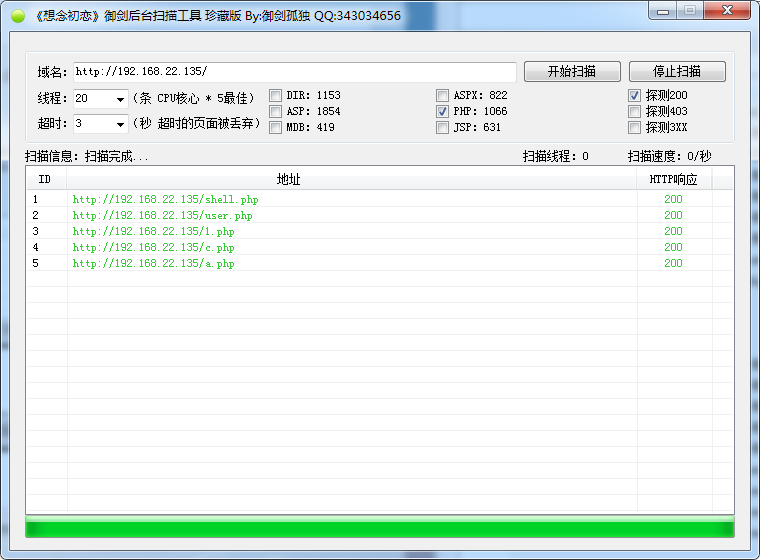The image size is (760, 560).
Task: Select the user.php result row
Action: point(380,215)
